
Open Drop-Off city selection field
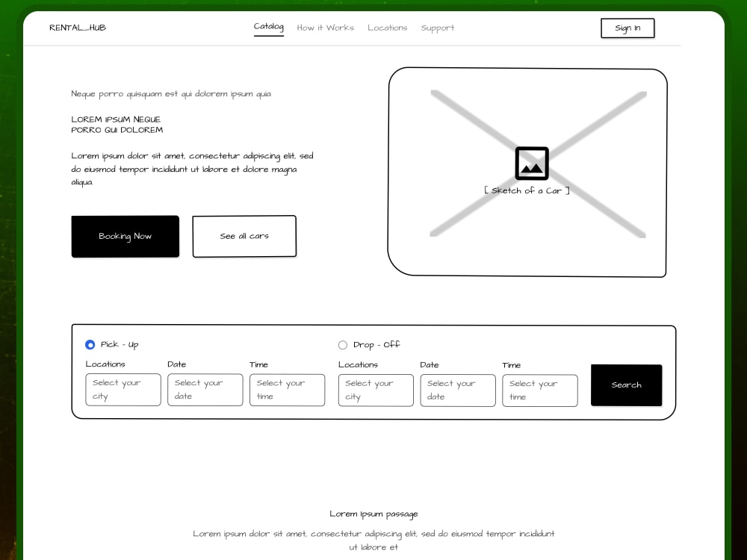pyautogui.click(x=376, y=390)
